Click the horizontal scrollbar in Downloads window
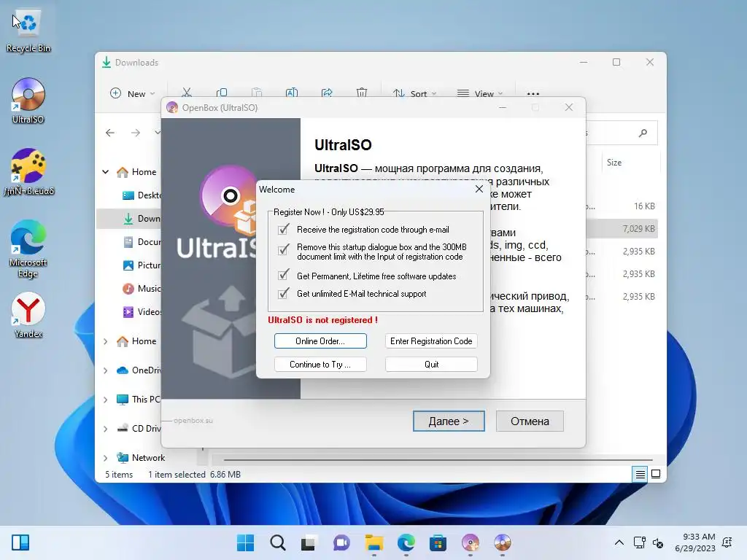Viewport: 747px width, 560px height. (438, 460)
